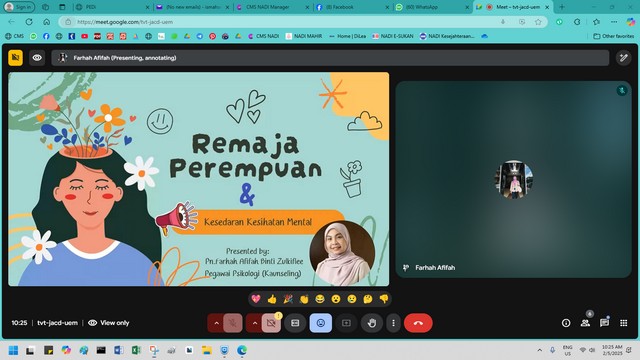Send the laughing face reaction
The width and height of the screenshot is (640, 360).
[x=320, y=299]
